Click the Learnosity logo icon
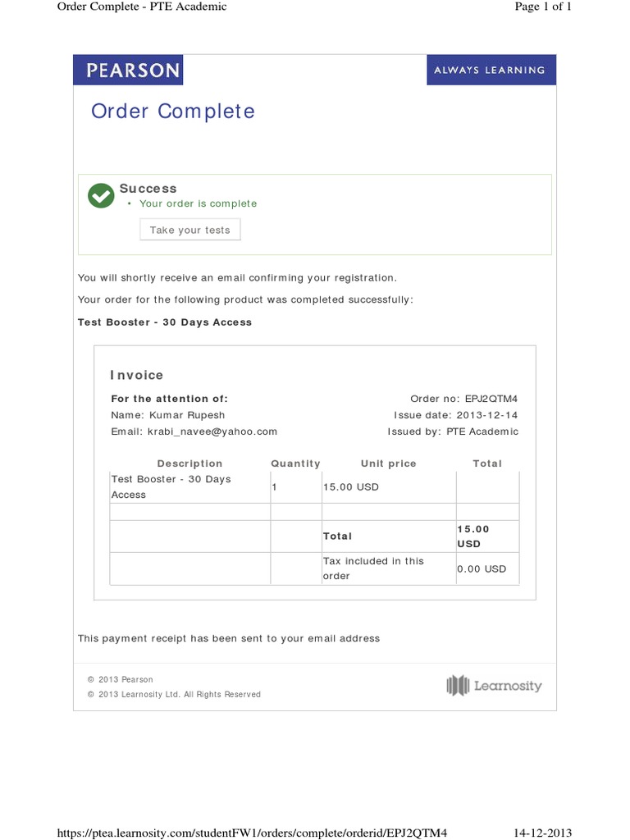The image size is (630, 840). click(458, 686)
